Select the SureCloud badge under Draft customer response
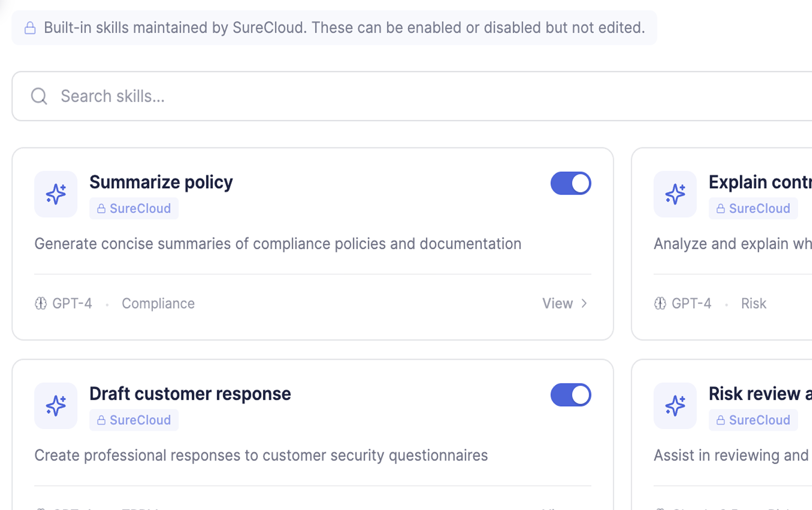This screenshot has width=812, height=510. pos(134,420)
